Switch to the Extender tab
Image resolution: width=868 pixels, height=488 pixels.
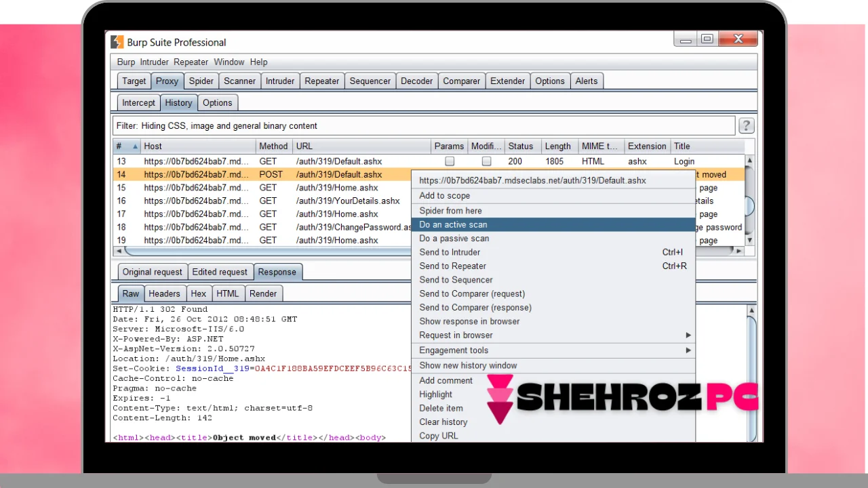[508, 81]
